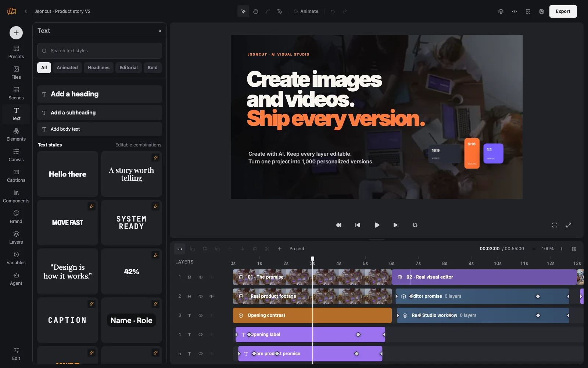This screenshot has width=588, height=368.
Task: Select the All text filter tab
Action: [x=44, y=68]
